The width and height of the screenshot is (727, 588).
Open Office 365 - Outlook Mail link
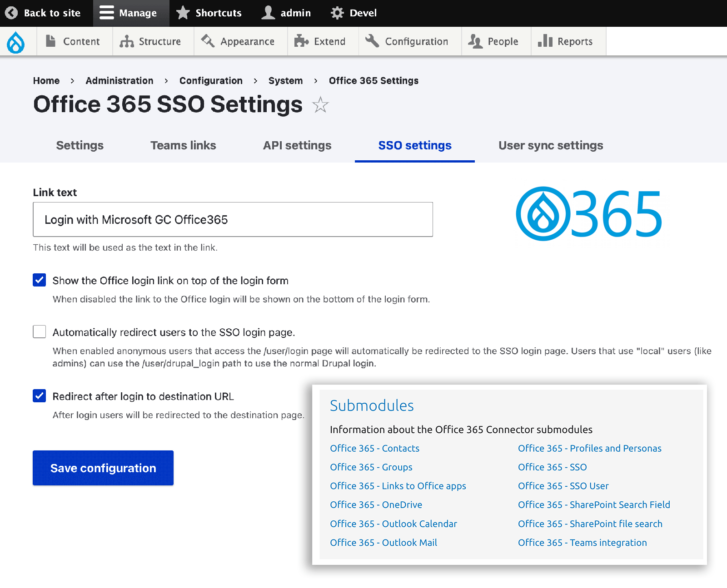click(x=383, y=543)
